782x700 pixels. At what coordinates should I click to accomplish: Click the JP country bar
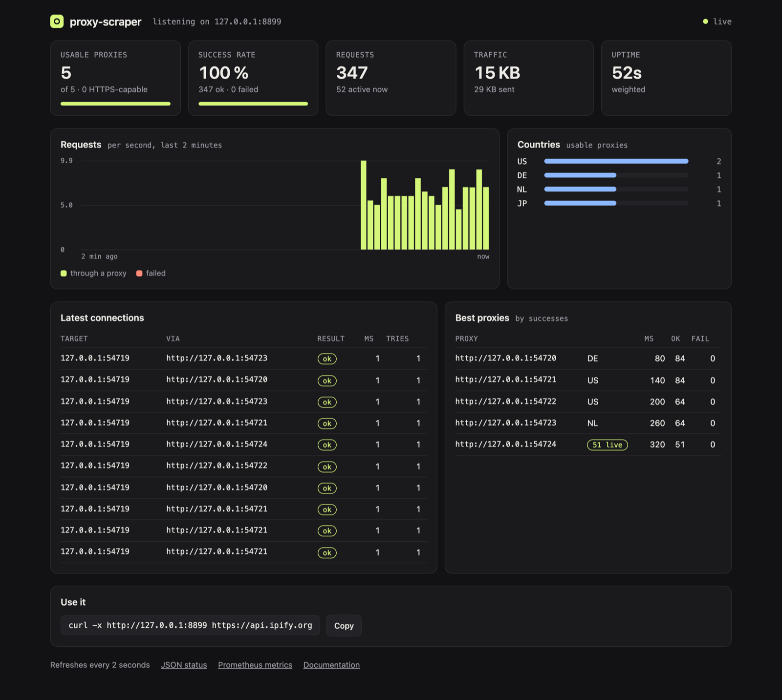pos(580,203)
